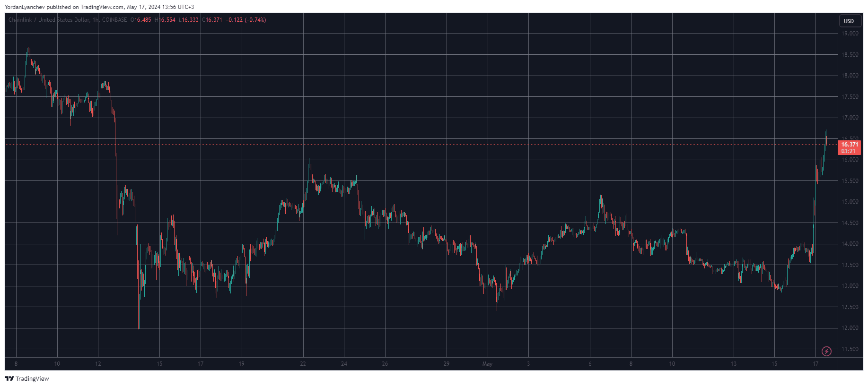
Task: Click the 16.000 price axis label
Action: (x=850, y=160)
